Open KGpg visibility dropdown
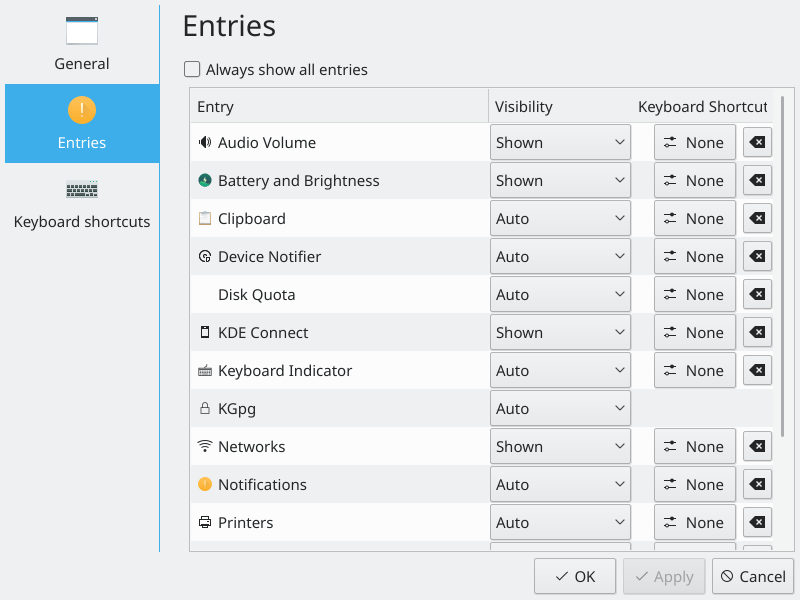 tap(560, 409)
